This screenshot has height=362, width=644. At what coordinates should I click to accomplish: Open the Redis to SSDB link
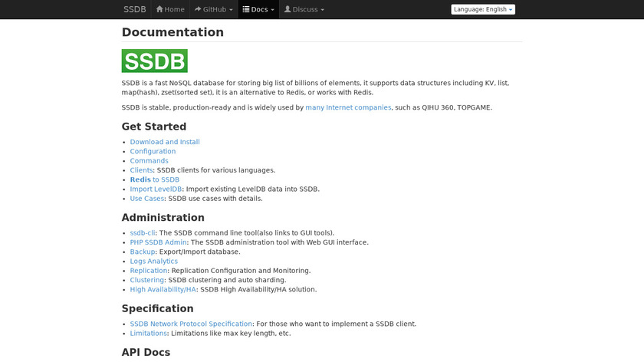click(154, 179)
